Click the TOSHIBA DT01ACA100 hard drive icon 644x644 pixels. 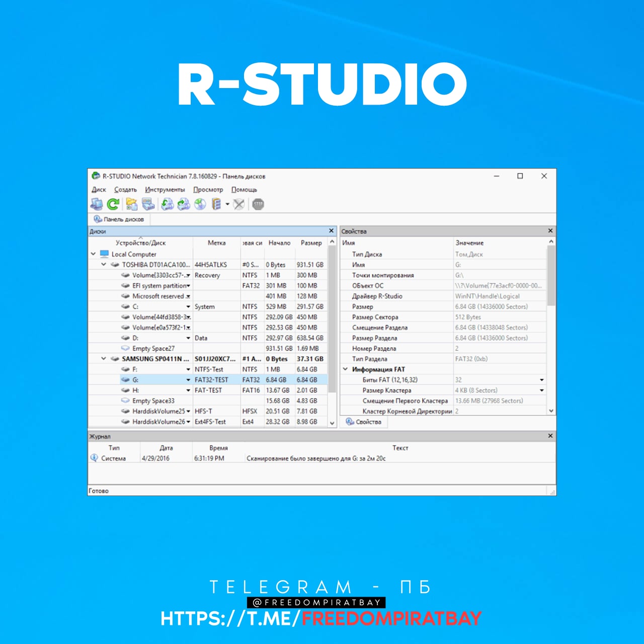click(115, 265)
